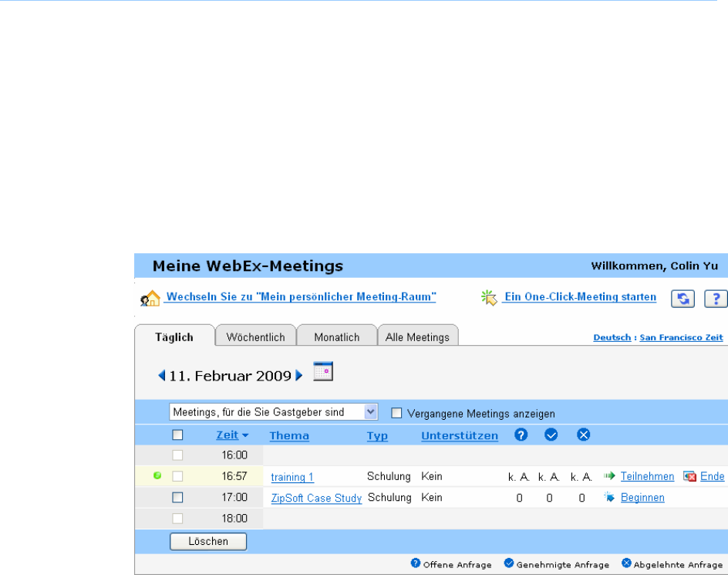Check the box for the 18:00 row
This screenshot has height=575, width=728.
(177, 519)
